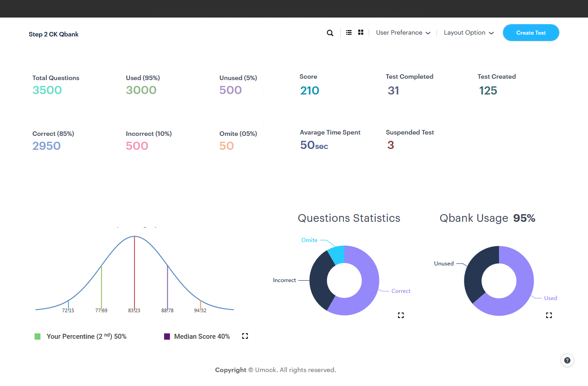Click the purple Median Score legend swatch

(x=167, y=337)
